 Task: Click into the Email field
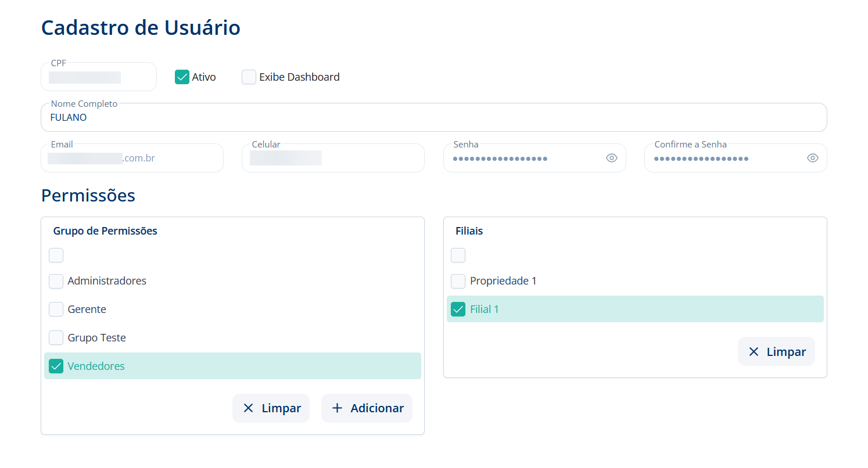[132, 158]
